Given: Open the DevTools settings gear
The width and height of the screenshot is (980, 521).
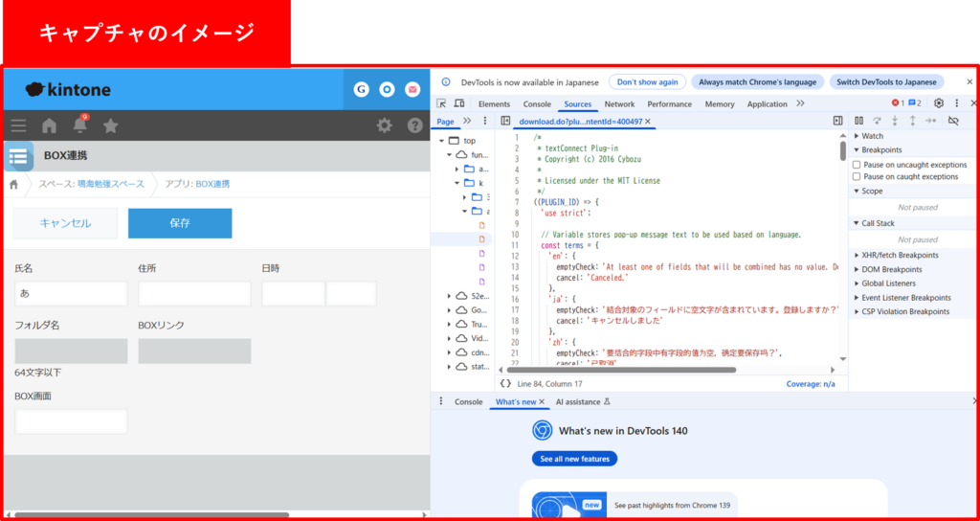Looking at the screenshot, I should (x=939, y=103).
